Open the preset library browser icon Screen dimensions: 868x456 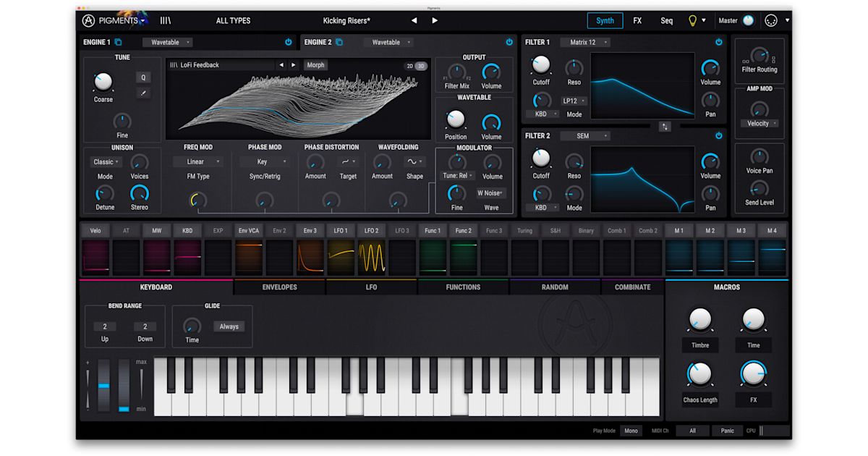(166, 20)
